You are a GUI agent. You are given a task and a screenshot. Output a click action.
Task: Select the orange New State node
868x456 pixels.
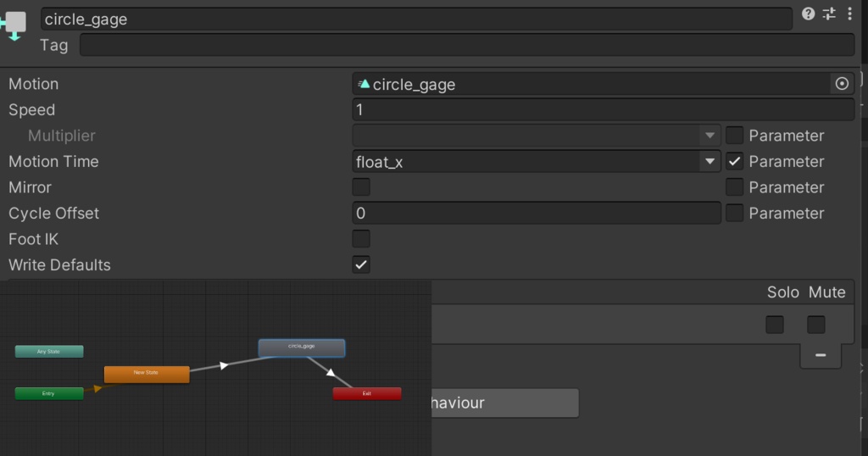click(147, 373)
